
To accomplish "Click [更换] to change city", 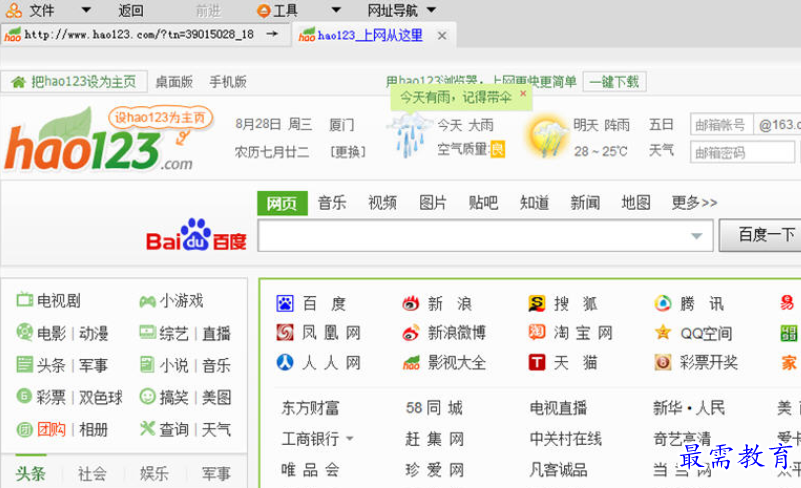I will click(348, 152).
